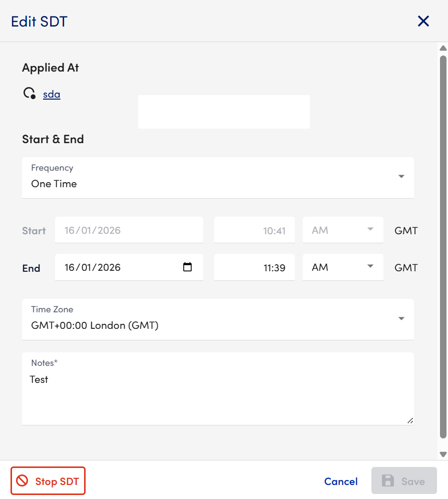Click the Start time field showing 10:41

pyautogui.click(x=254, y=230)
